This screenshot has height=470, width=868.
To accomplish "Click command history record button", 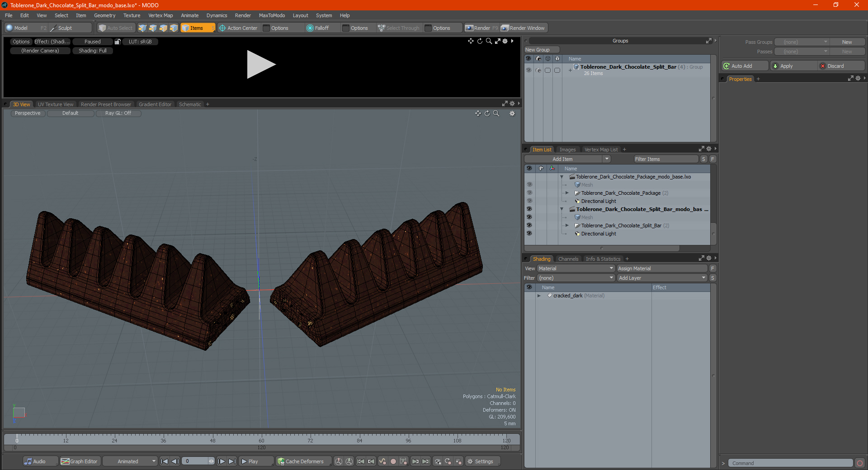I will click(859, 463).
